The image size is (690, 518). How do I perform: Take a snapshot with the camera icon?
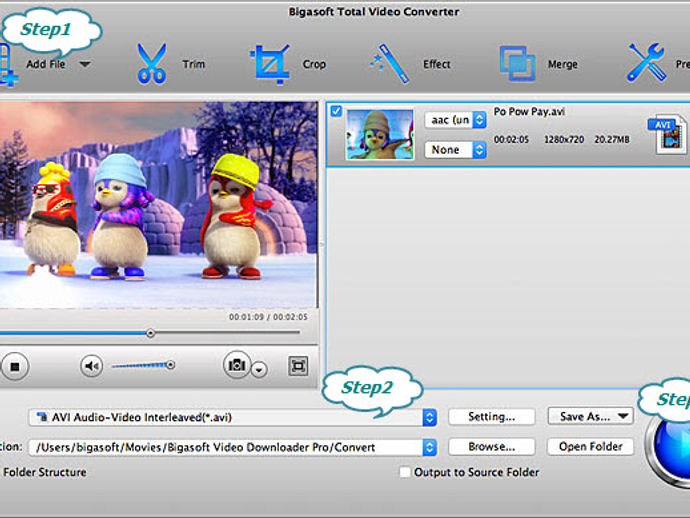pyautogui.click(x=237, y=365)
